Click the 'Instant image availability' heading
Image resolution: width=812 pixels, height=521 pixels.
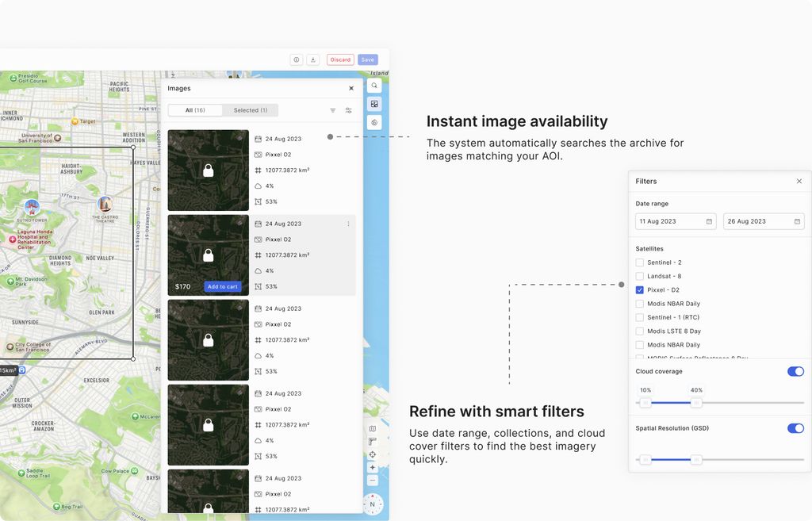pyautogui.click(x=517, y=121)
